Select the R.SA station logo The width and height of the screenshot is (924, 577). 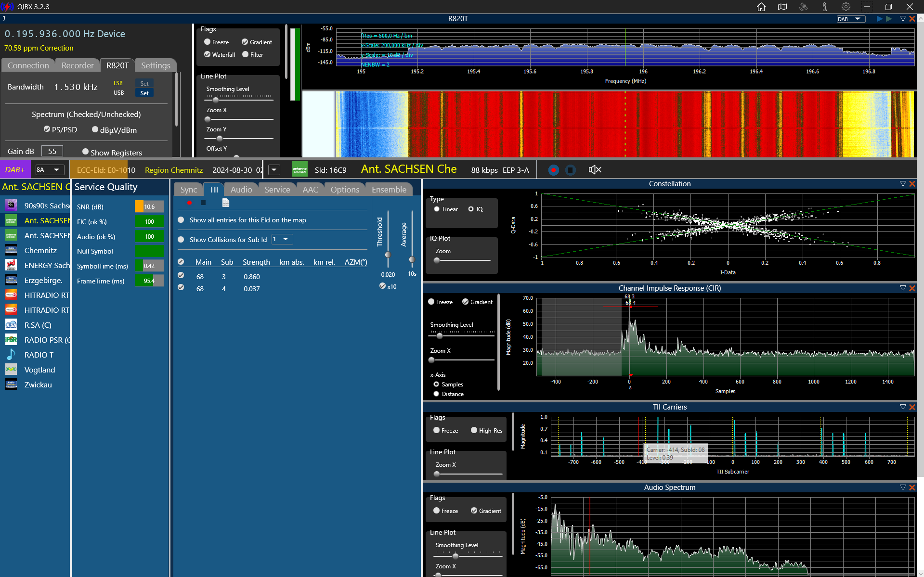[11, 325]
